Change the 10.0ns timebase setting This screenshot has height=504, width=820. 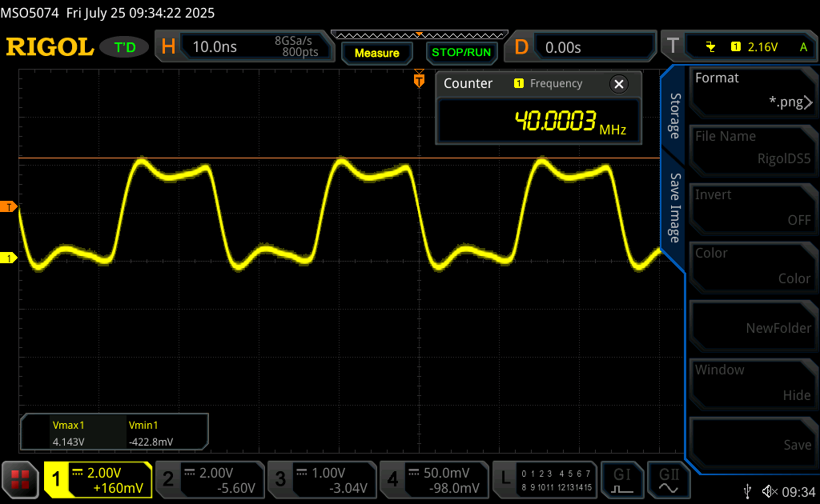click(215, 47)
